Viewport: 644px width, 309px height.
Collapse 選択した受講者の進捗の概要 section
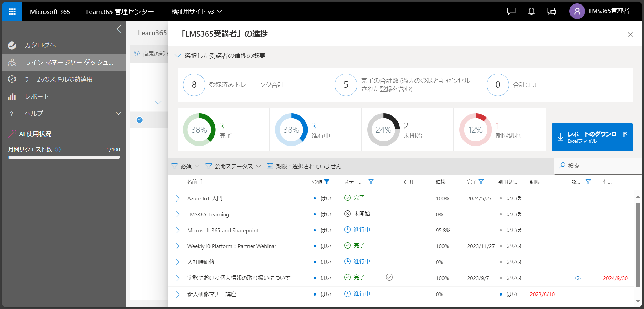(178, 56)
